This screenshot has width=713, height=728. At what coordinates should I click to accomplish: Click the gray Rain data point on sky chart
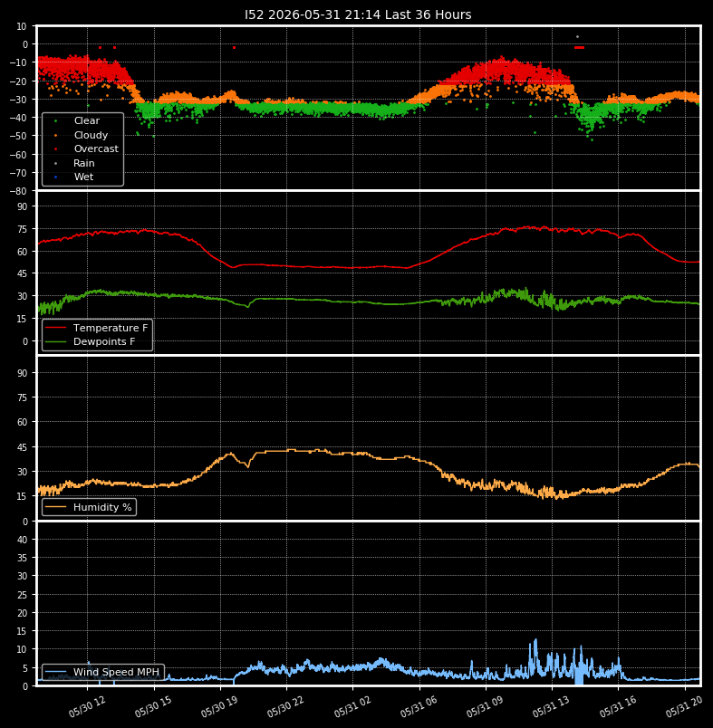tap(577, 37)
